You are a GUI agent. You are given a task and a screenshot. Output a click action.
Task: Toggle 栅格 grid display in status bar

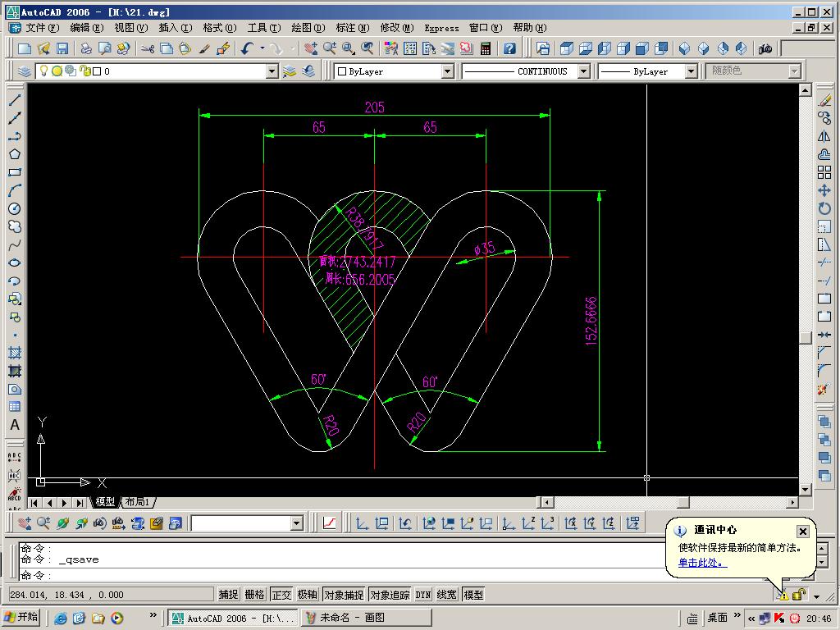point(254,595)
